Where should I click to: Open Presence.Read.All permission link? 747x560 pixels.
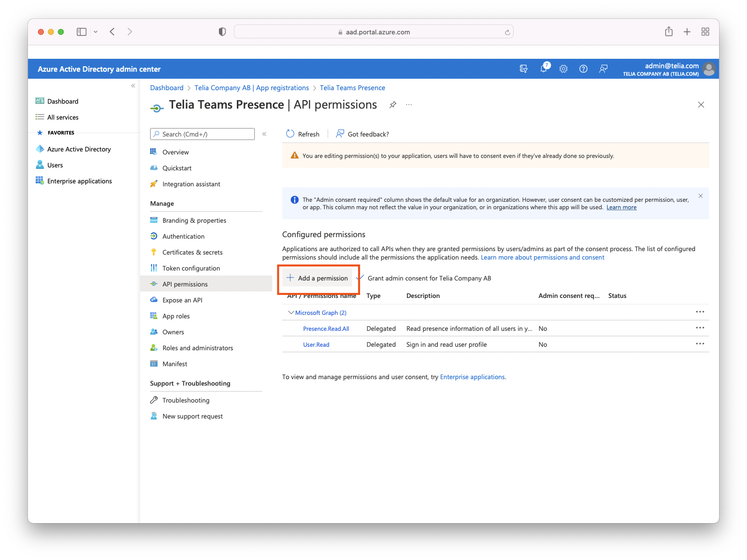click(326, 329)
